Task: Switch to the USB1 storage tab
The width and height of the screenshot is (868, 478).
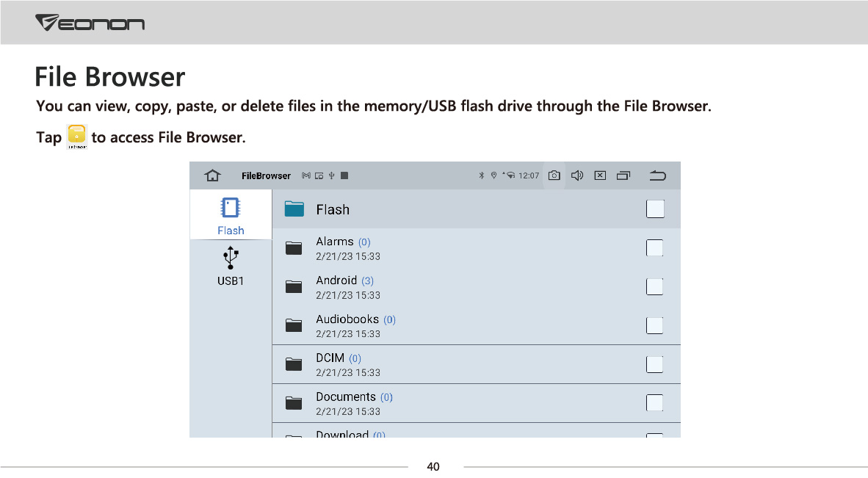Action: pyautogui.click(x=231, y=267)
